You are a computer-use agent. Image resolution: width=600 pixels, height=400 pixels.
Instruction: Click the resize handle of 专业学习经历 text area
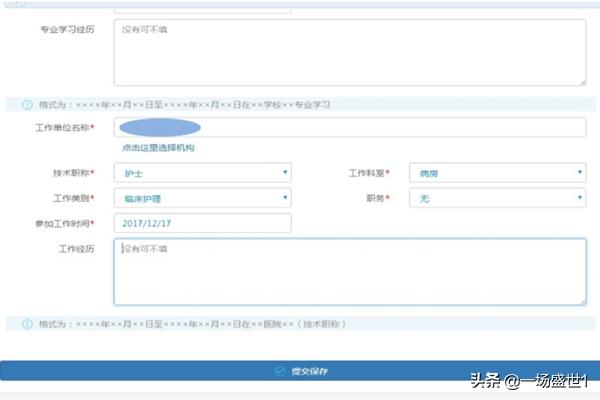[582, 82]
